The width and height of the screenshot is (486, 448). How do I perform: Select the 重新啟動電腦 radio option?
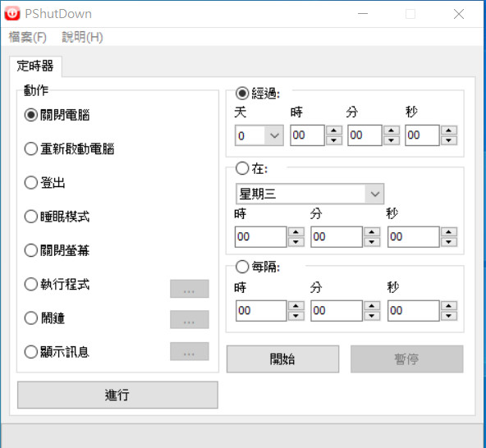pos(31,149)
